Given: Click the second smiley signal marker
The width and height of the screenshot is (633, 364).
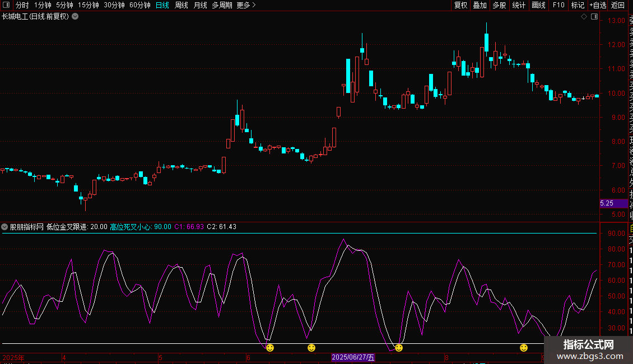Looking at the screenshot, I should coord(311,348).
